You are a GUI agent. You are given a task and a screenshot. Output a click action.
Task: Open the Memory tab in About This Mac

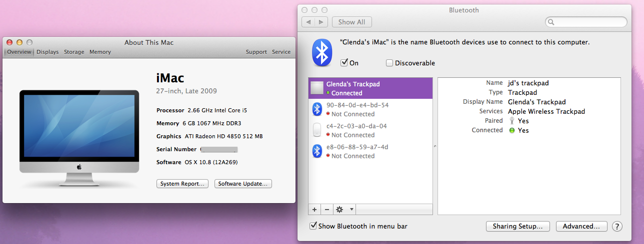100,52
